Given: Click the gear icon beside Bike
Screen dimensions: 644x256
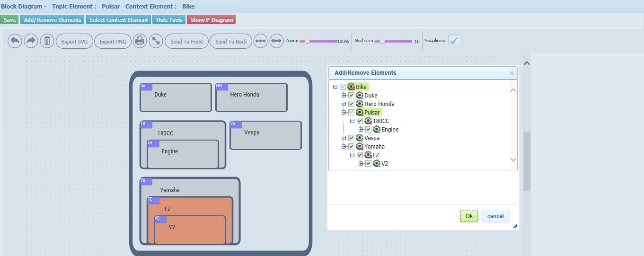Looking at the screenshot, I should pyautogui.click(x=351, y=87).
